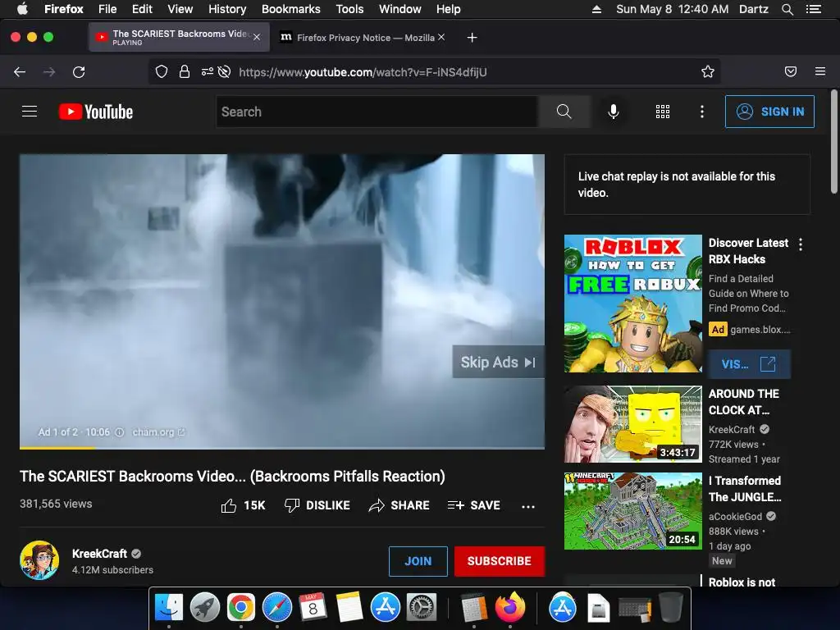Open the site permissions icon in the address bar
This screenshot has width=840, height=630.
point(207,72)
